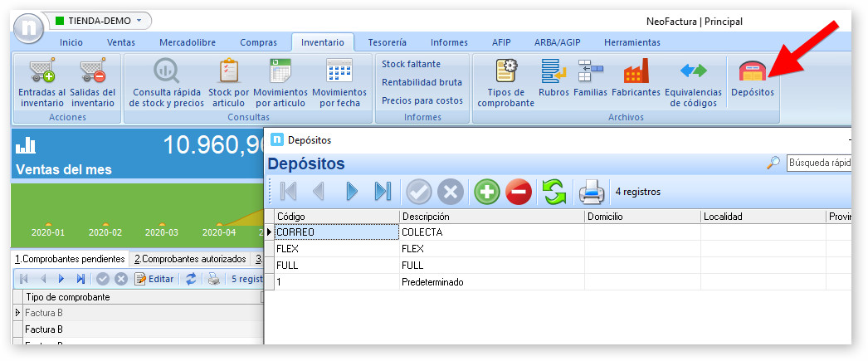Go to the next depósito record
This screenshot has height=361, width=868.
(351, 192)
